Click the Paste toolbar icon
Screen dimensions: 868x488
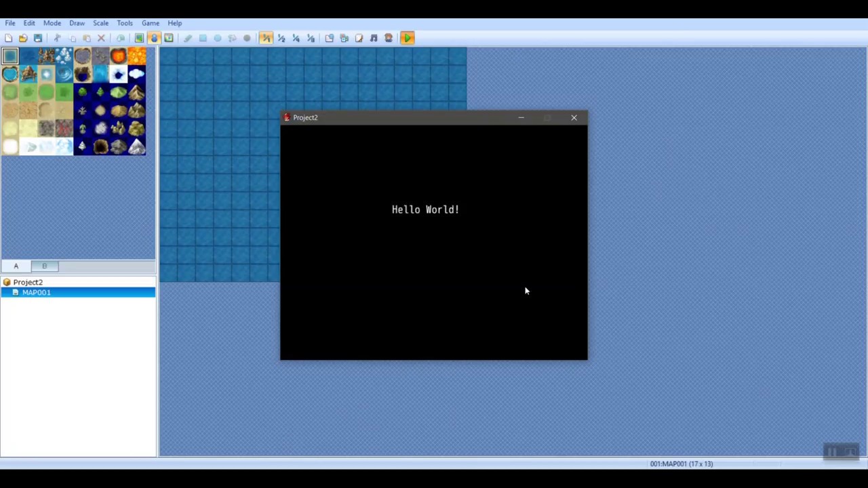(x=87, y=38)
